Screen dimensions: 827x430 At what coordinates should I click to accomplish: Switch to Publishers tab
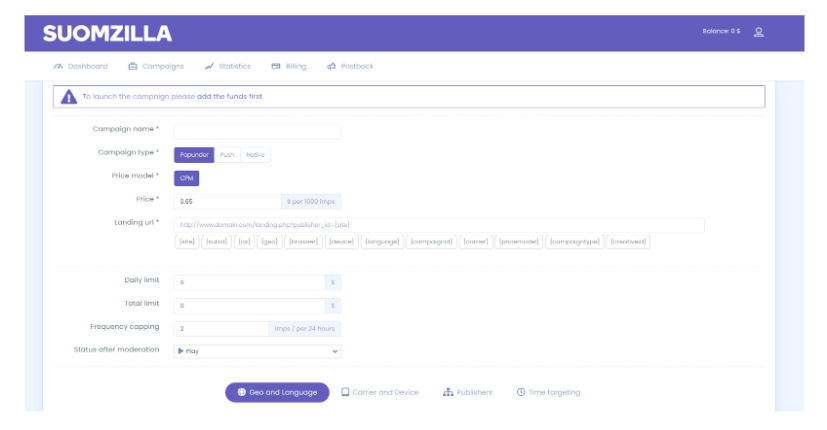pyautogui.click(x=467, y=393)
